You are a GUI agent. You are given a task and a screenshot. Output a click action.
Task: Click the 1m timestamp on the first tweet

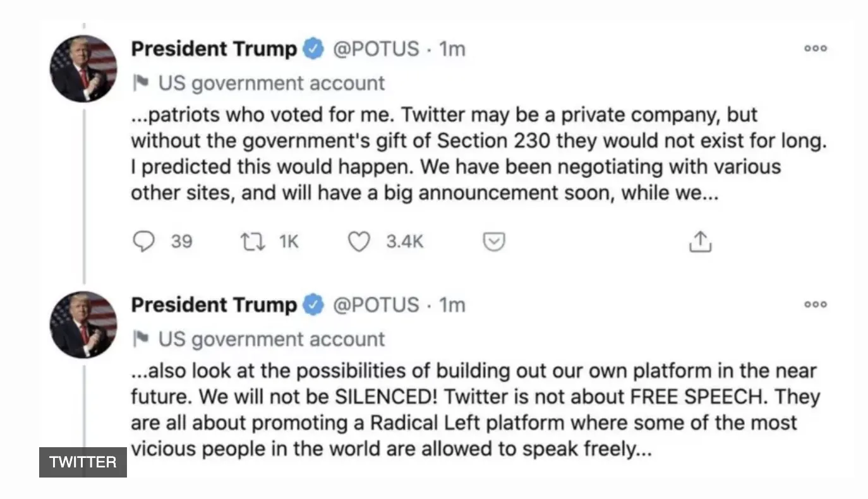click(x=452, y=49)
